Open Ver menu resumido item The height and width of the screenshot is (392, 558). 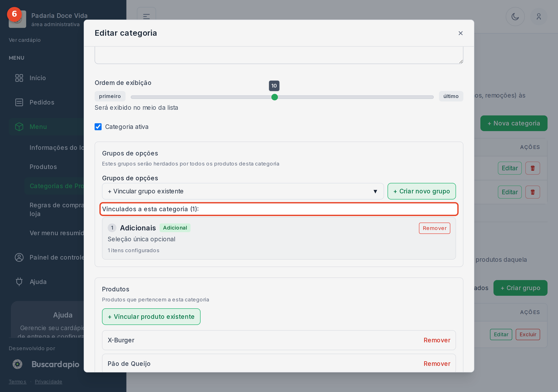click(x=57, y=233)
